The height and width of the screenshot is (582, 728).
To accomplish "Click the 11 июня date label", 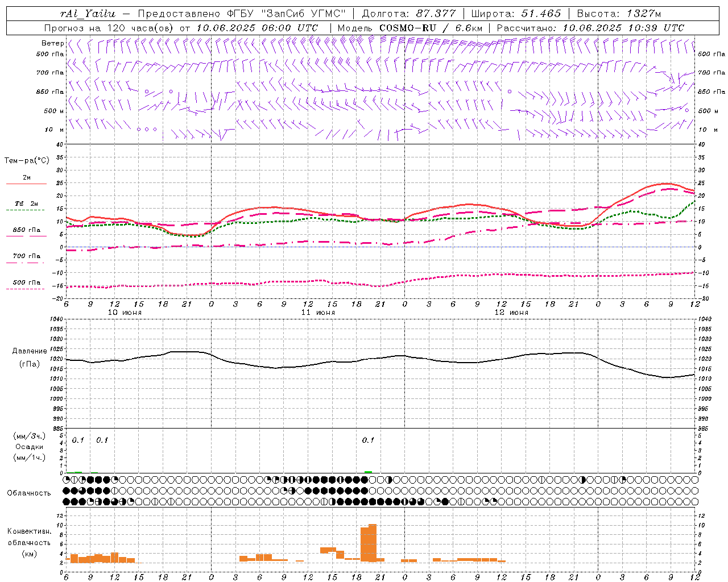I will point(318,313).
